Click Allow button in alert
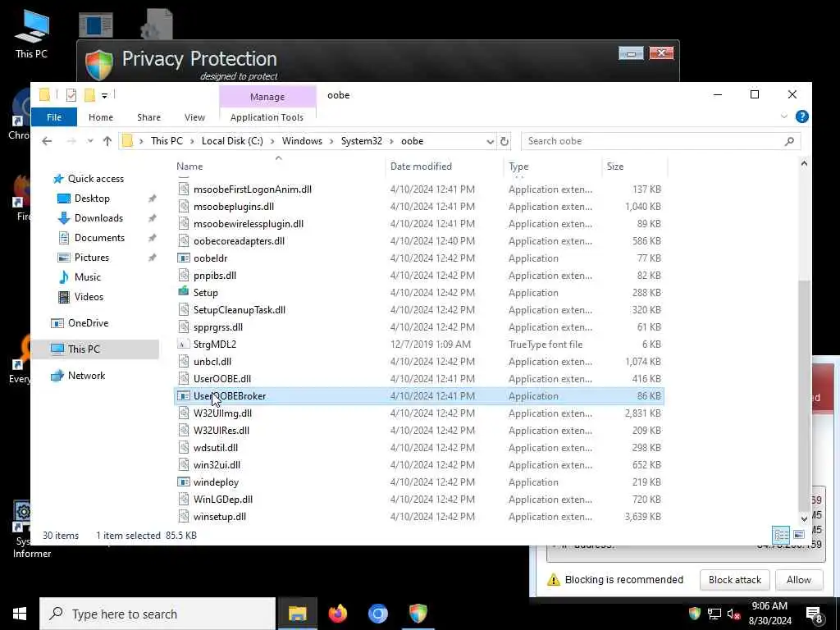Viewport: 840px width, 630px height. pos(798,580)
